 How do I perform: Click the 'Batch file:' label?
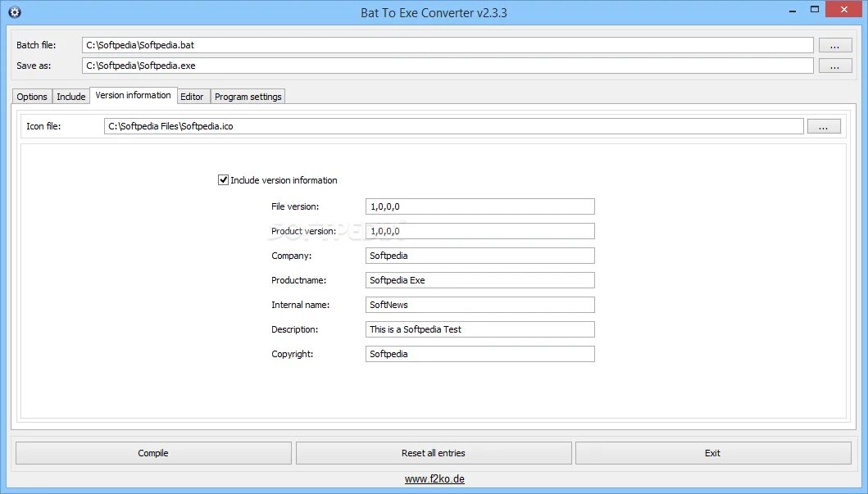36,45
